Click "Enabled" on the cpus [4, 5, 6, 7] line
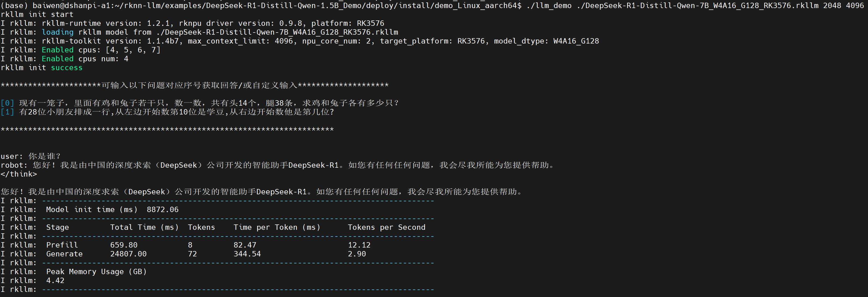 pos(58,50)
